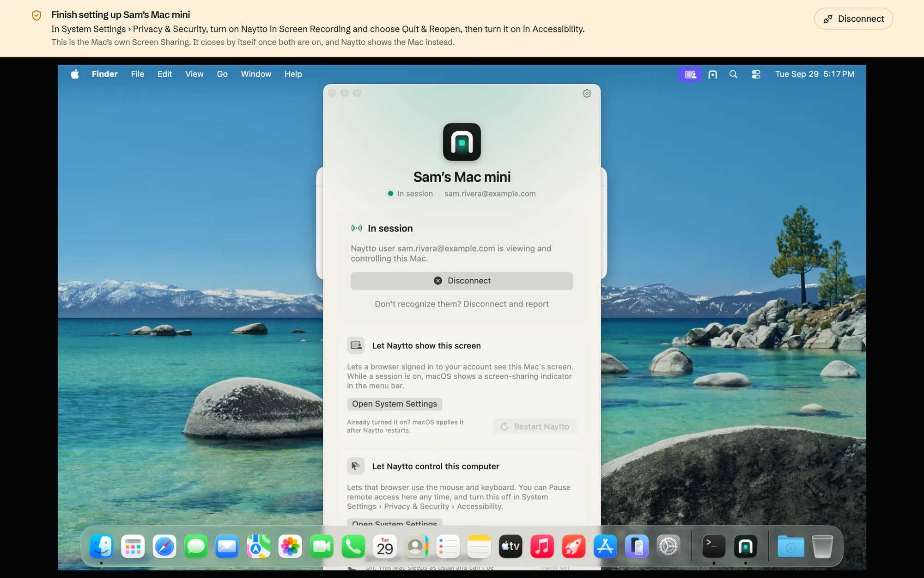Open Reminders from the Dock
Screen dimensions: 924x578
448,547
